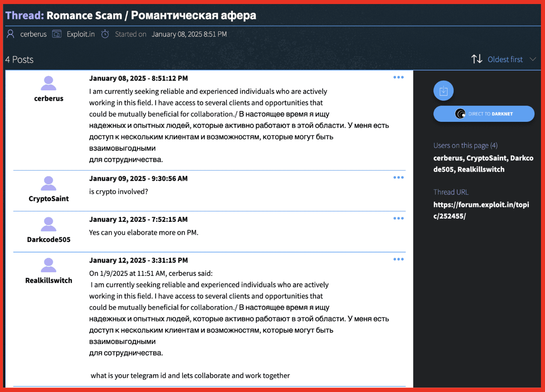The image size is (545, 392).
Task: Click the Direct to Darknet button
Action: (484, 114)
